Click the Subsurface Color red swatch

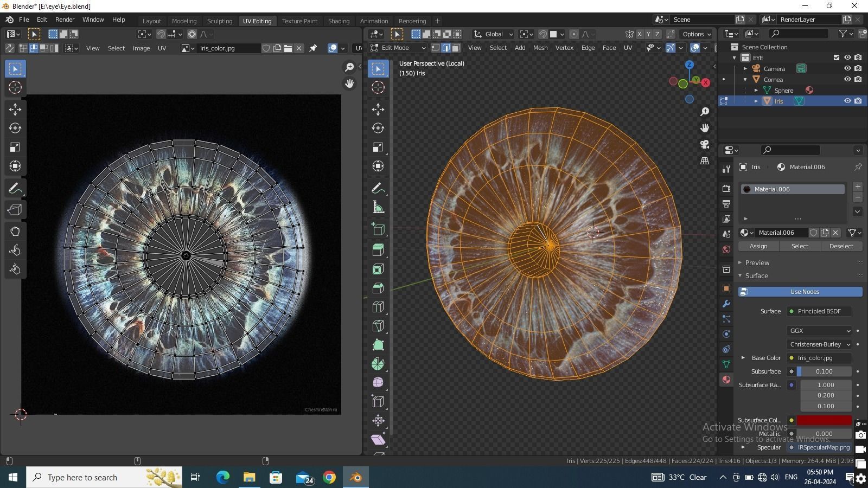click(825, 420)
